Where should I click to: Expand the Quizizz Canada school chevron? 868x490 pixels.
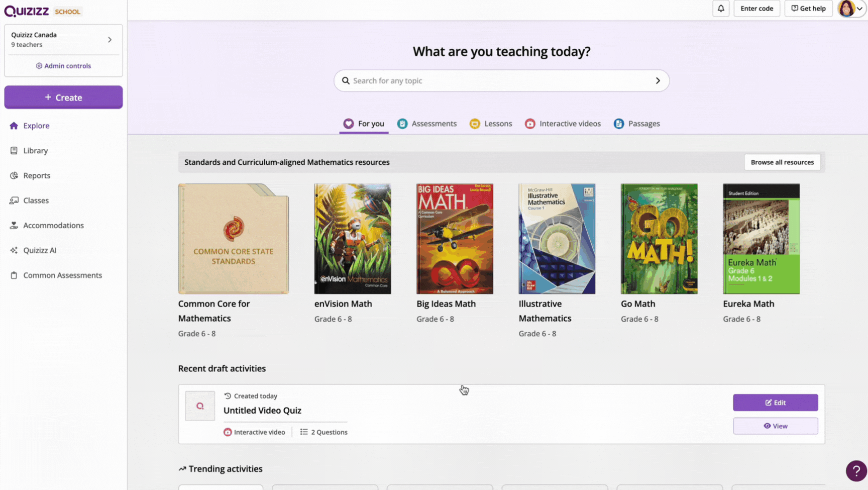click(x=110, y=40)
